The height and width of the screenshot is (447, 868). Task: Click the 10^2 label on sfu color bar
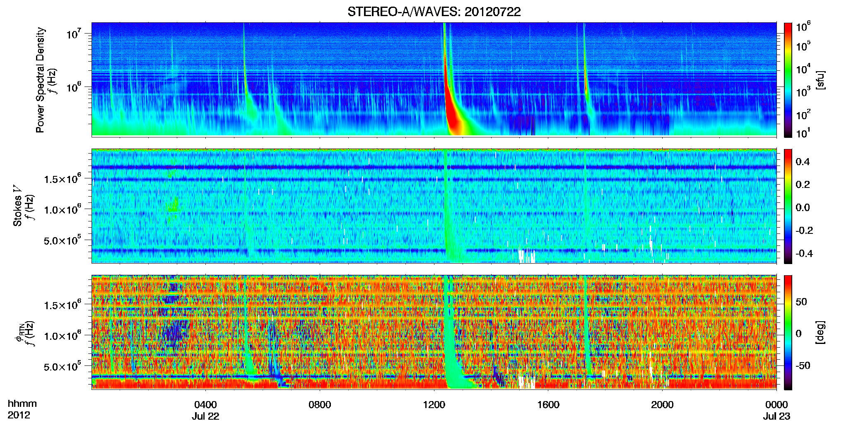point(803,114)
